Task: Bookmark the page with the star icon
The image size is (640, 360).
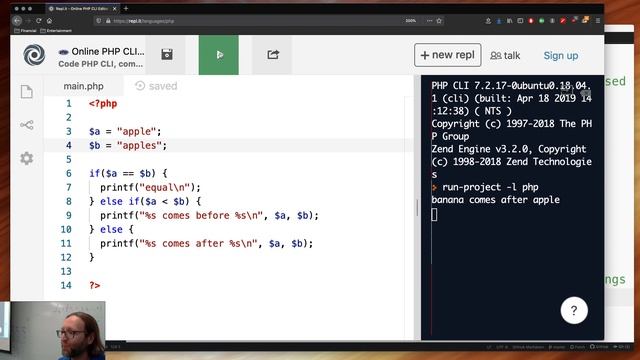Action: (439, 21)
